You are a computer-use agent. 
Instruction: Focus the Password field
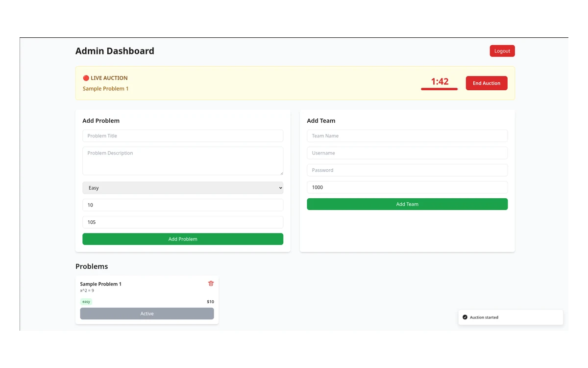click(407, 170)
